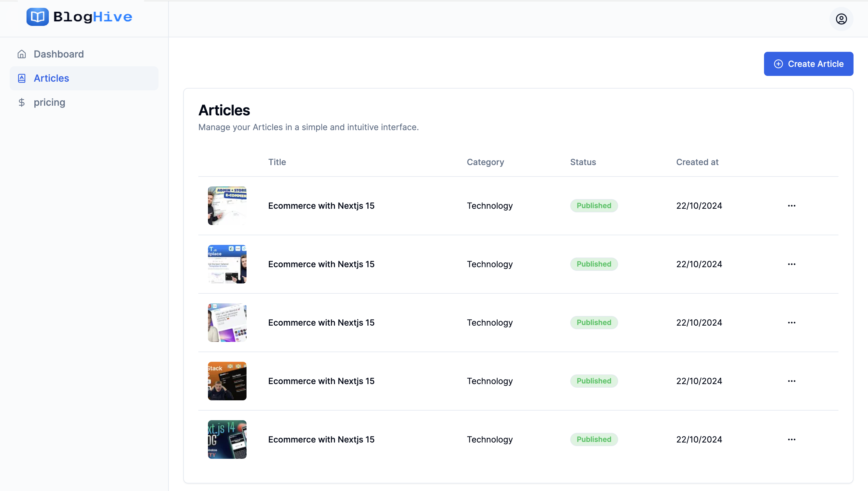Viewport: 868px width, 491px height.
Task: Select pricing in the sidebar
Action: pos(49,102)
